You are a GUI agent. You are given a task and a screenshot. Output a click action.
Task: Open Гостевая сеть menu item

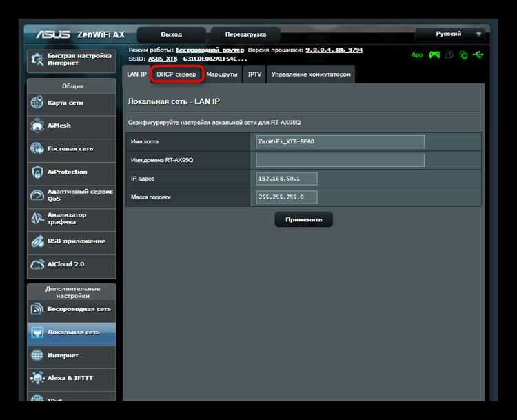point(72,149)
